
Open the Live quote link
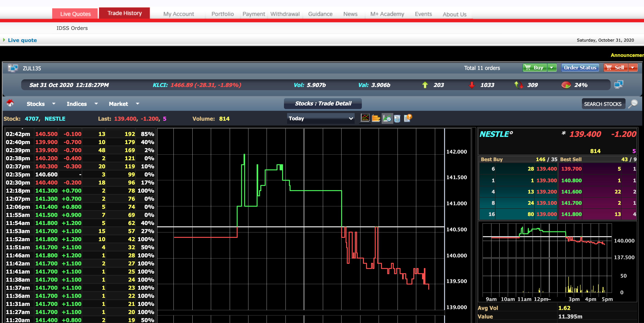[22, 40]
